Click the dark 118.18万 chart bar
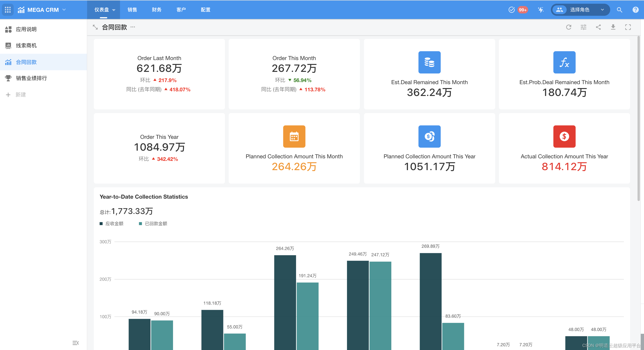This screenshot has height=350, width=644. (x=212, y=330)
